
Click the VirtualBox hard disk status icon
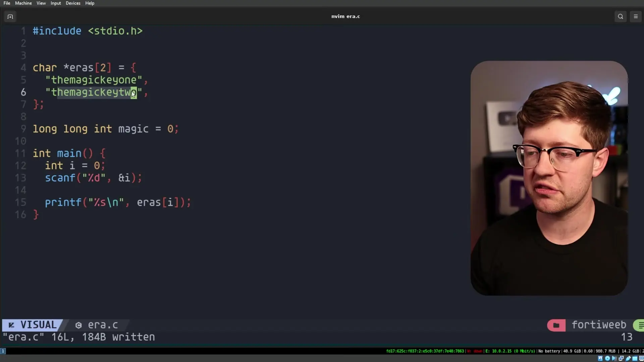click(x=600, y=358)
